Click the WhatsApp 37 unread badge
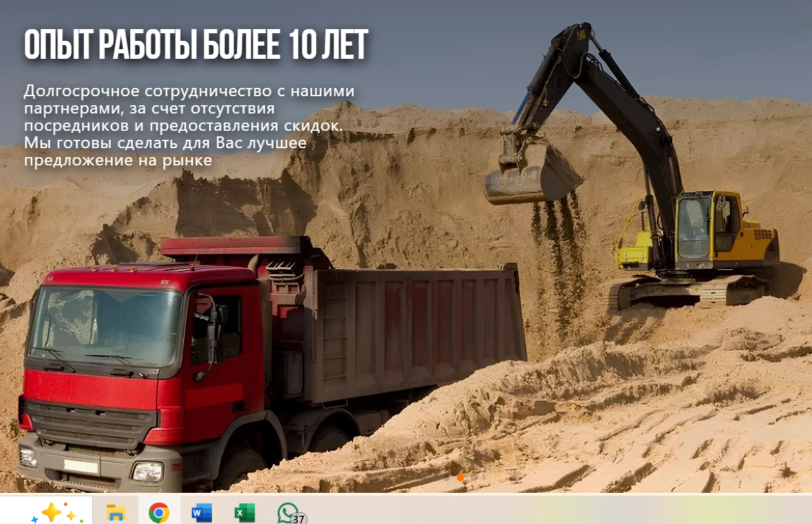Screen dimensions: 812x524 click(x=299, y=519)
